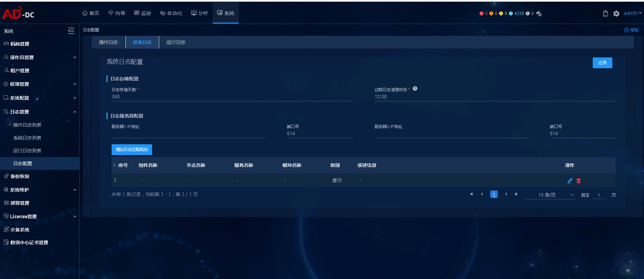The width and height of the screenshot is (644, 279).
Task: Switch to the 操作日志 tab
Action: [109, 42]
